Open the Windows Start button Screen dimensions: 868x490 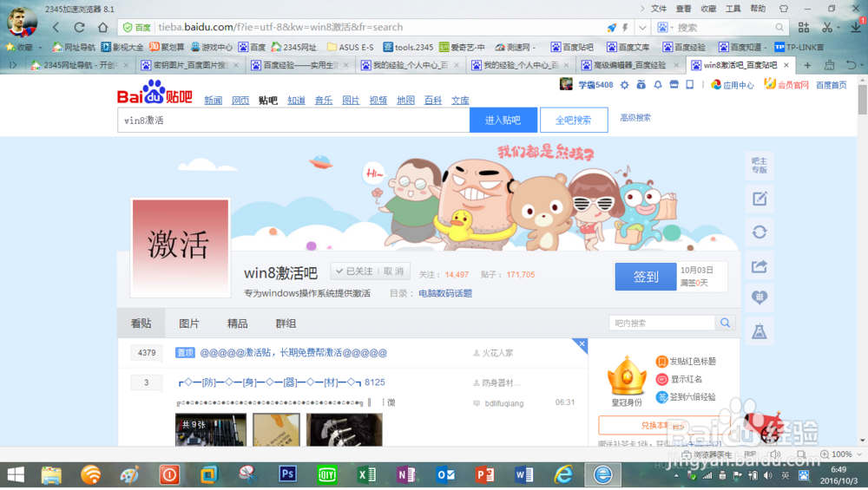coord(16,474)
